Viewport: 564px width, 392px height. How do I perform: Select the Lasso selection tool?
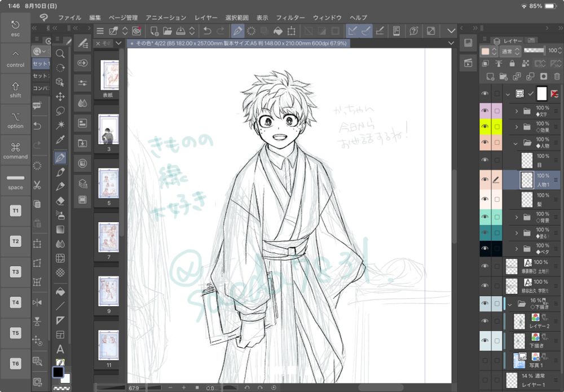(60, 111)
